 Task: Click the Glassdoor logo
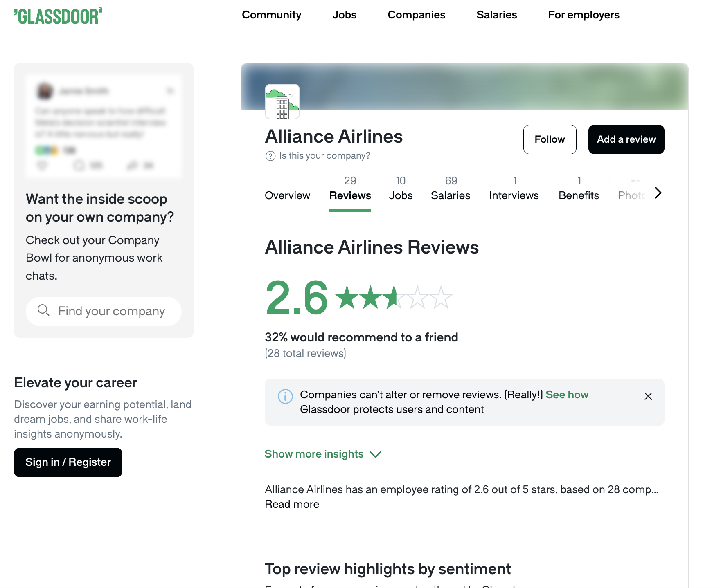click(x=58, y=16)
